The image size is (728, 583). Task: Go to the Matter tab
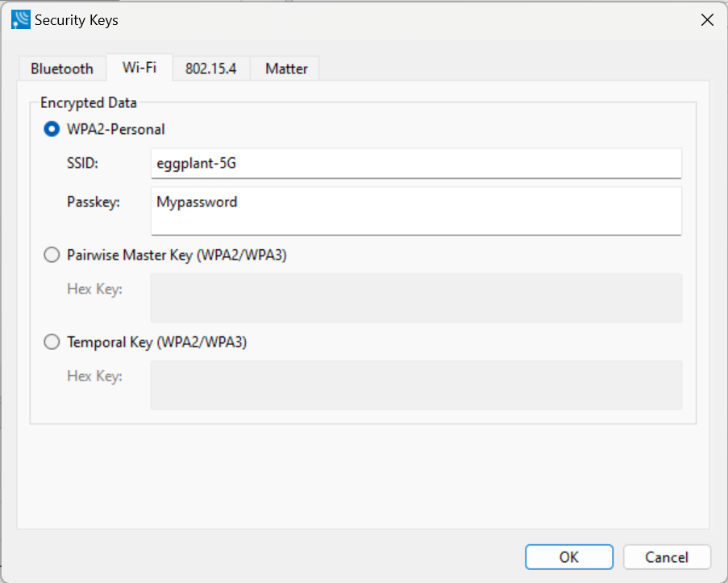pos(286,69)
